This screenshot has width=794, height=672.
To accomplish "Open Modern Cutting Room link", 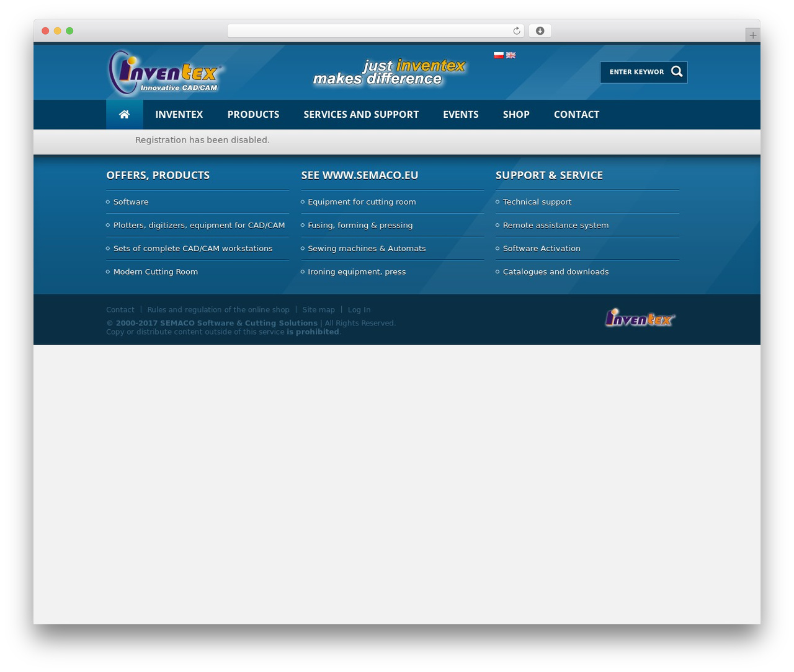I will click(x=156, y=272).
